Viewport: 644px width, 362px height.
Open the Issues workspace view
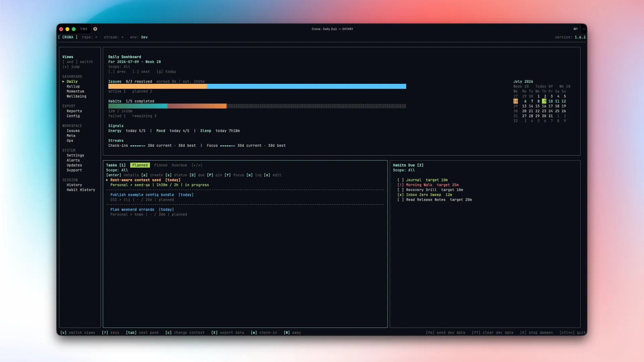pyautogui.click(x=73, y=131)
